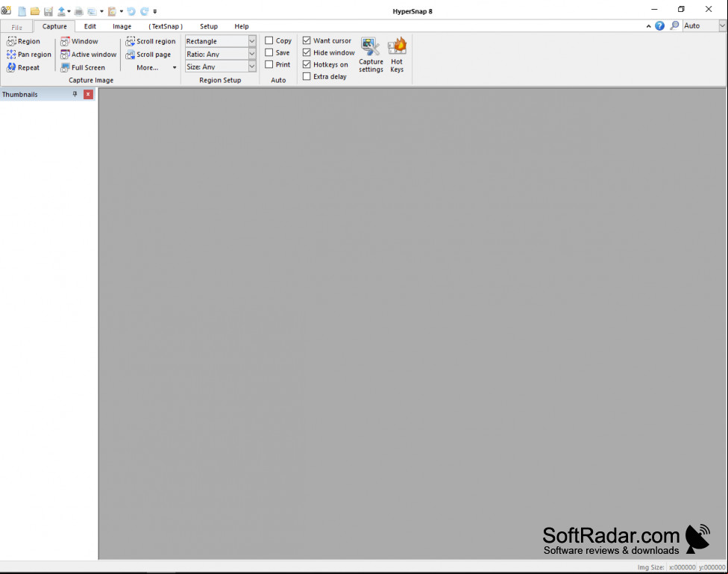Start a Pan region capture
The height and width of the screenshot is (574, 728).
tap(29, 54)
